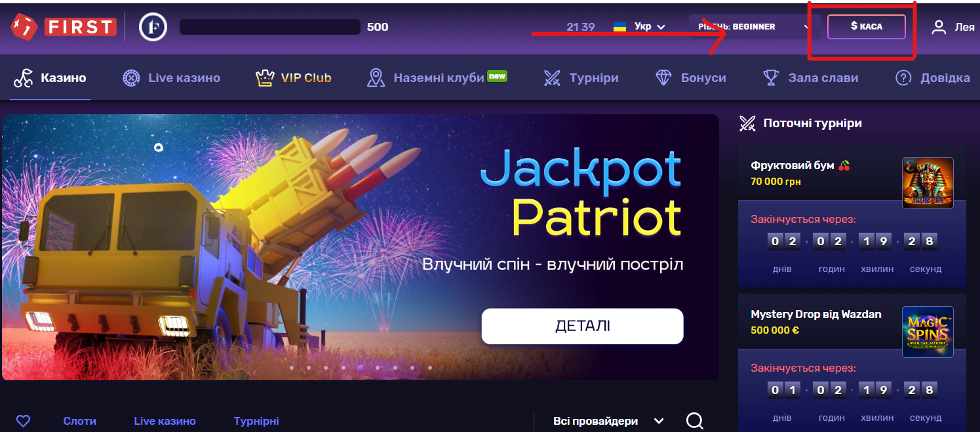Select the active banner carousel dot
This screenshot has width=980, height=432.
click(361, 368)
